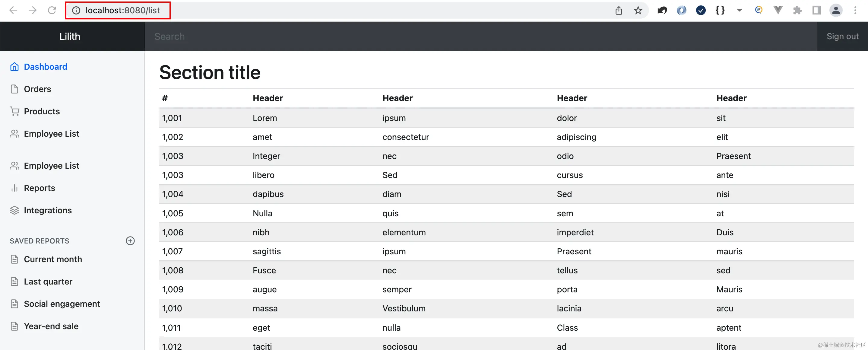Toggle the browser side panel icon
Screen dimensions: 868x350
click(x=816, y=11)
